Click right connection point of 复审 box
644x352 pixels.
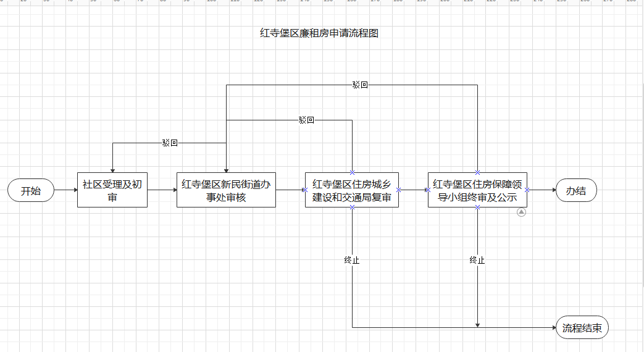398,190
